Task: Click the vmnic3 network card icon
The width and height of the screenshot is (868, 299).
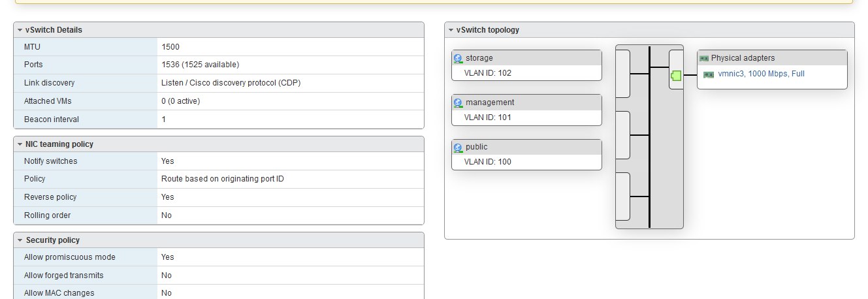Action: [x=709, y=74]
